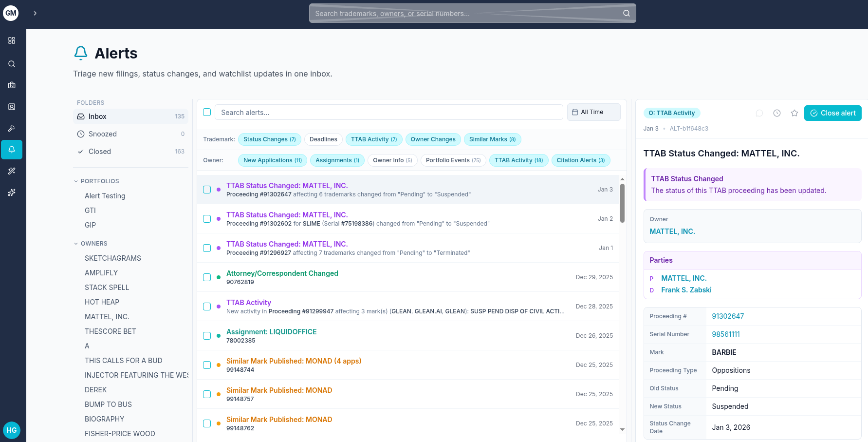Collapse the OWNERS section
The width and height of the screenshot is (868, 442).
pos(91,244)
